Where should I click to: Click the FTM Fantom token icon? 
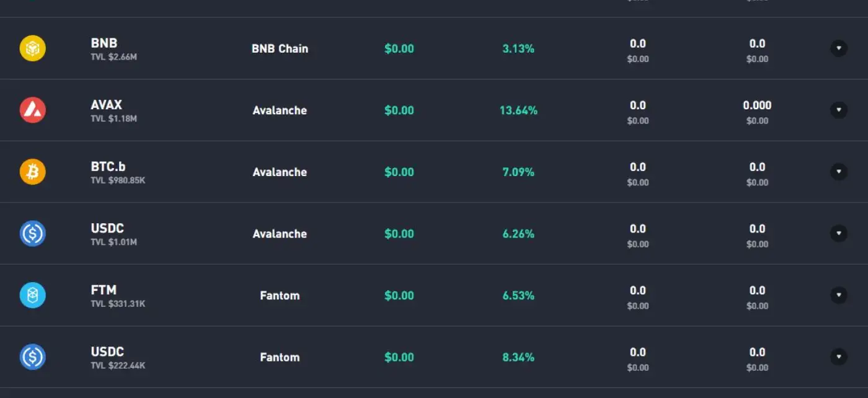[32, 295]
